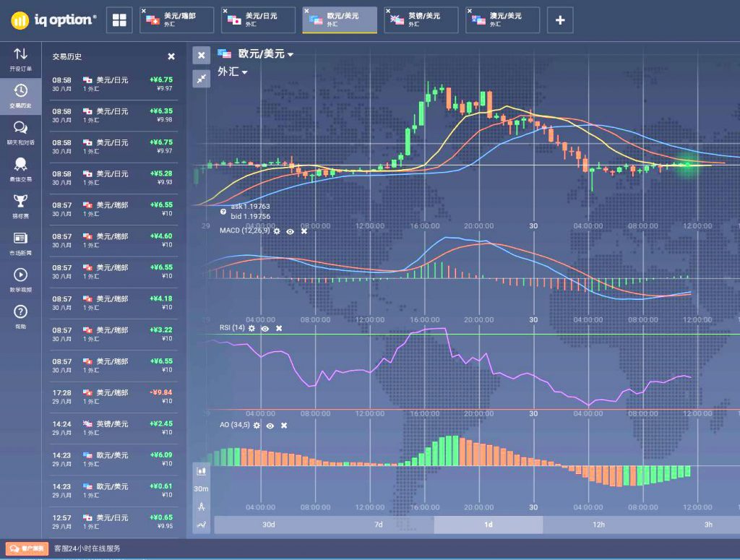Toggle MACD indicator visibility eye
The width and height of the screenshot is (740, 560).
[290, 231]
